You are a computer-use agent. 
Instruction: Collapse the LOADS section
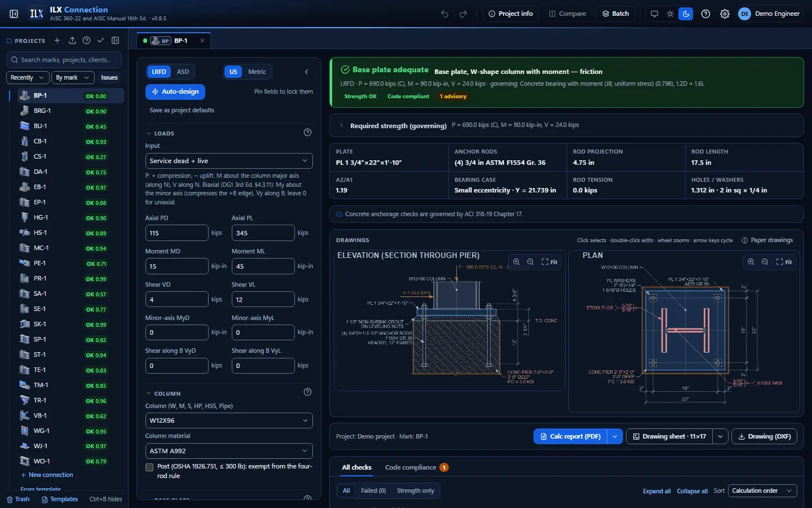161,134
